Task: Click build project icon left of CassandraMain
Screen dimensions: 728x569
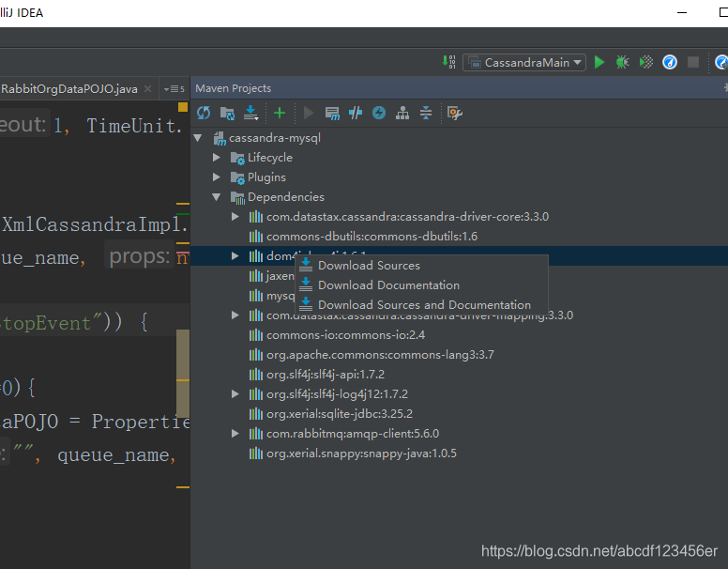Action: click(x=449, y=62)
